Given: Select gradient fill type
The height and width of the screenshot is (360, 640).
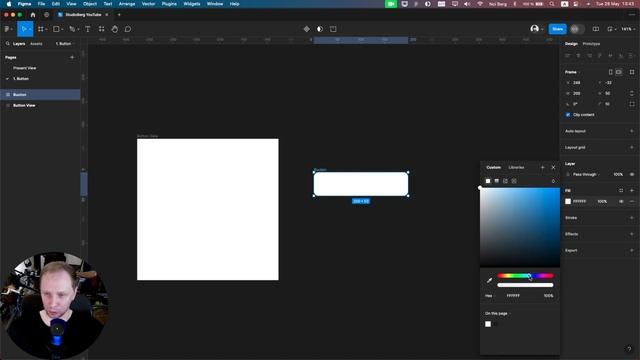Looking at the screenshot, I should (x=497, y=181).
